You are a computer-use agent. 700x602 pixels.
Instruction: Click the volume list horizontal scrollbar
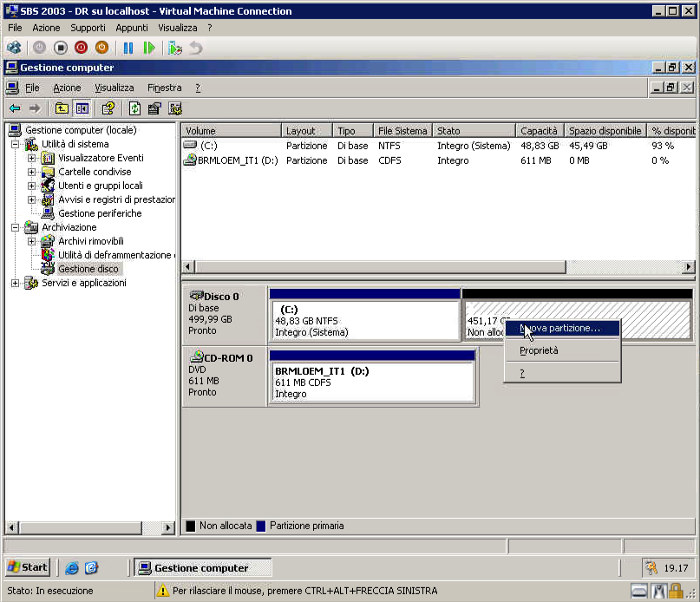380,267
